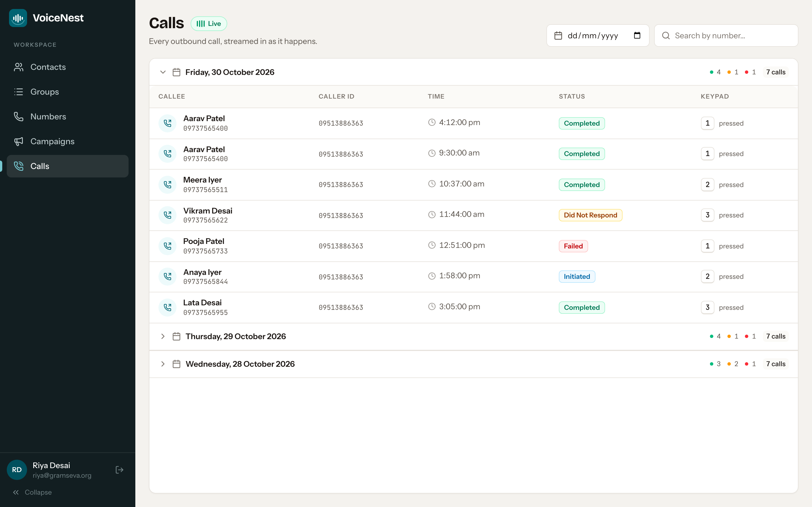812x507 pixels.
Task: Click the outbound call icon for Meera Iyer
Action: tap(167, 184)
